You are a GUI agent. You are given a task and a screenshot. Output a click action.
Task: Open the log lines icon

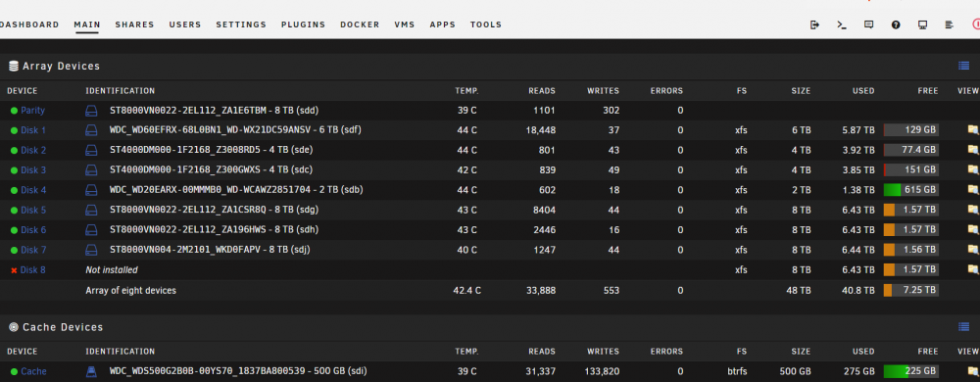pos(950,24)
